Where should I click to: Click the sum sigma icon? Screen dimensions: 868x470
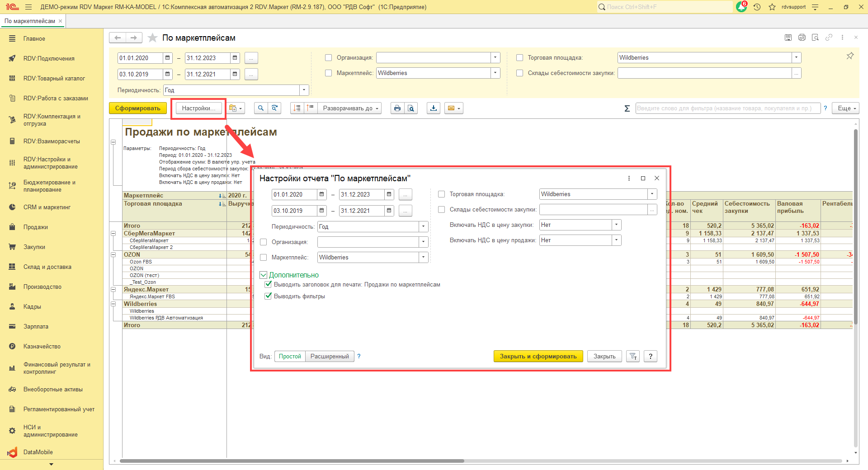pos(627,108)
